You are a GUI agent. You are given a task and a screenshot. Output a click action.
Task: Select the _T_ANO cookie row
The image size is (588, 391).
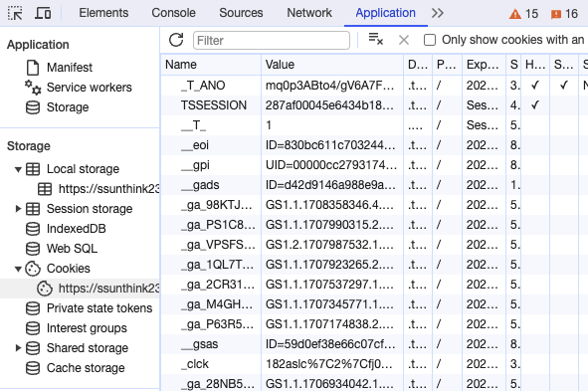[x=374, y=86]
